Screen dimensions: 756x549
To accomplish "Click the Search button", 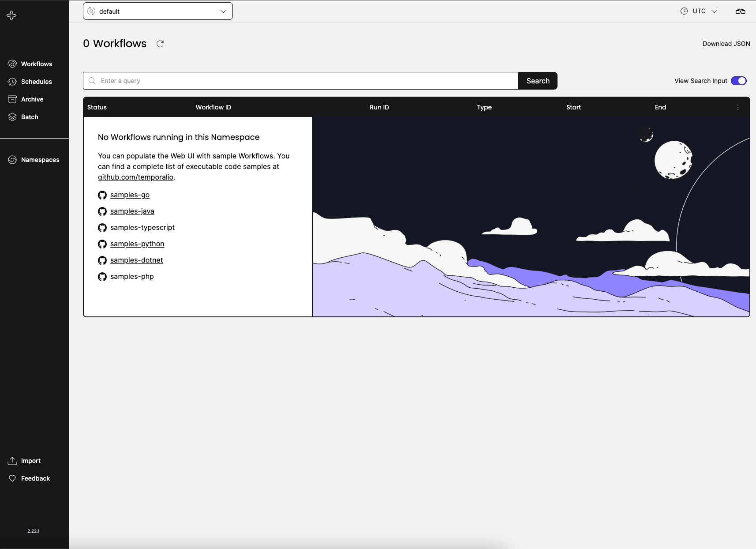I will tap(538, 81).
